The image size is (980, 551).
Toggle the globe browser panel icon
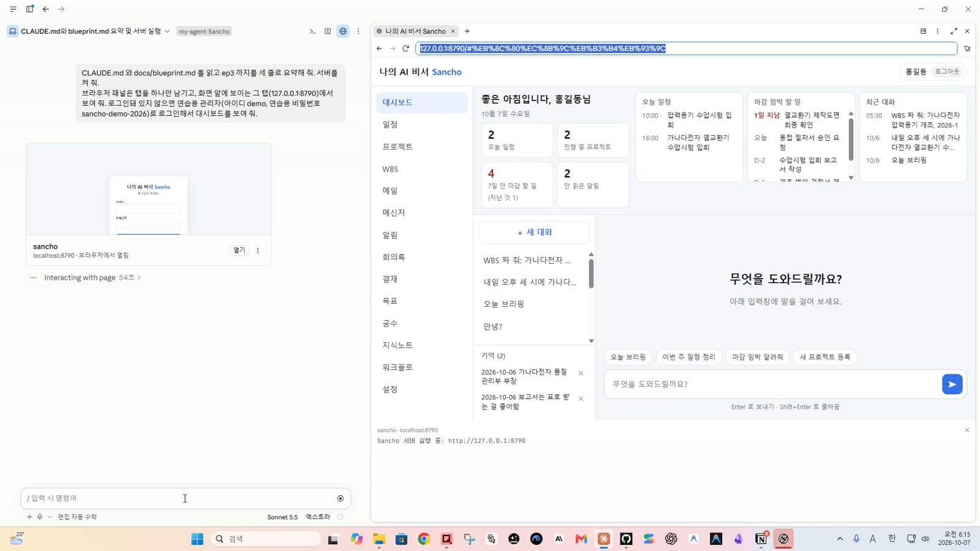[343, 31]
